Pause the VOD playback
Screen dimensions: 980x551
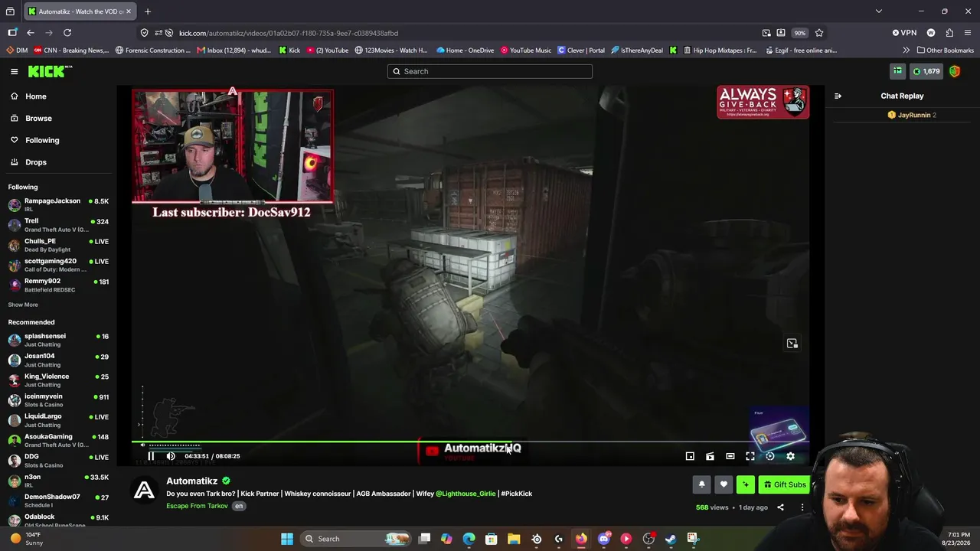pos(151,456)
